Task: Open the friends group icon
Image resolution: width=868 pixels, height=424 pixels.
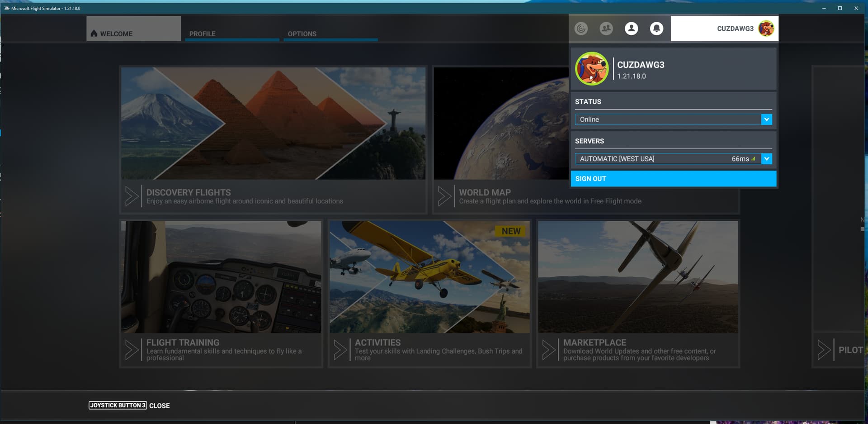Action: tap(606, 29)
